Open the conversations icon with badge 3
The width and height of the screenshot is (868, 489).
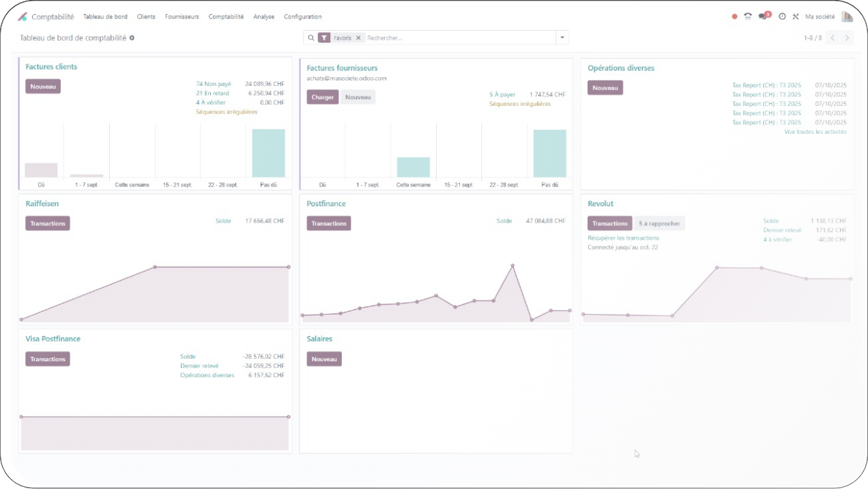coord(764,16)
